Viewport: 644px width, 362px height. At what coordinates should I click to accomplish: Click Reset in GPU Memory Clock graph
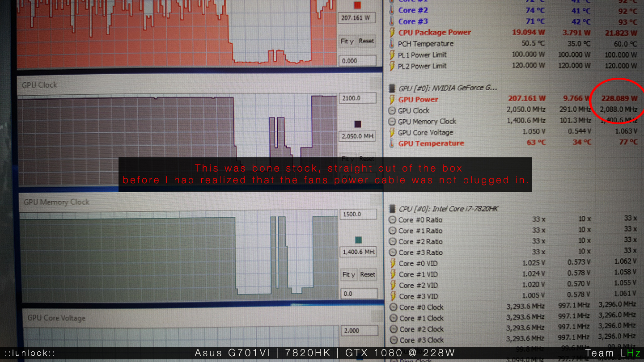tap(368, 274)
